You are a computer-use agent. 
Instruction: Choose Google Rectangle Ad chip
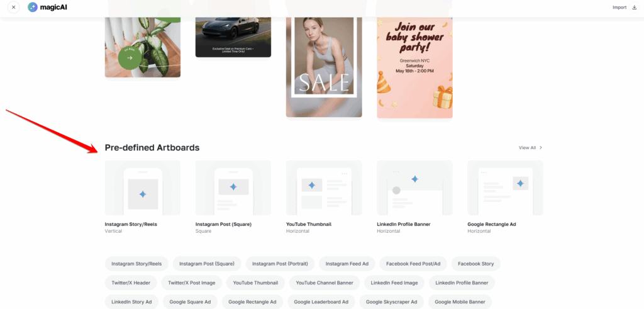point(253,301)
